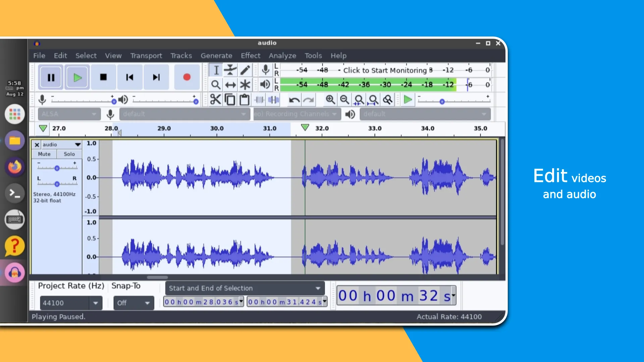Open the Effect menu

[250, 55]
